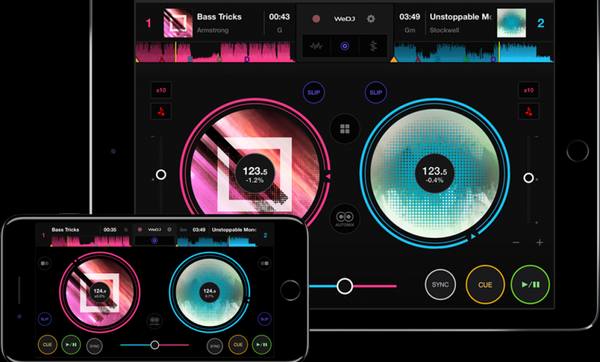Toggle SLIP on deck 2
Image resolution: width=600 pixels, height=362 pixels.
pyautogui.click(x=376, y=93)
